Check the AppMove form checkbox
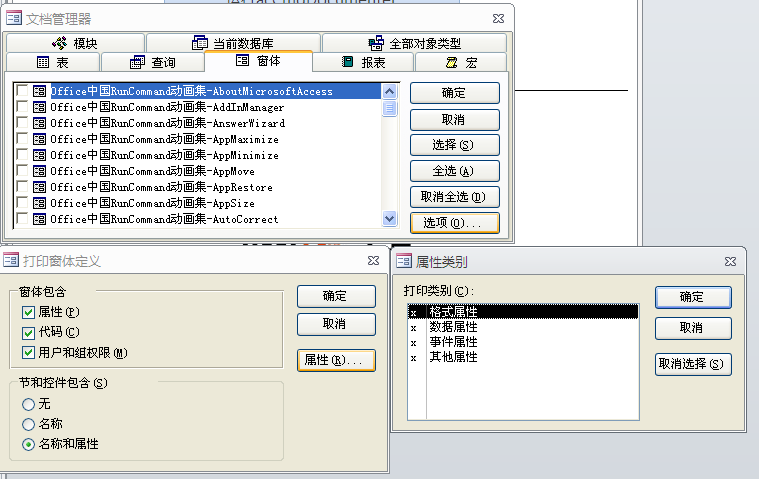This screenshot has width=759, height=479. point(22,170)
